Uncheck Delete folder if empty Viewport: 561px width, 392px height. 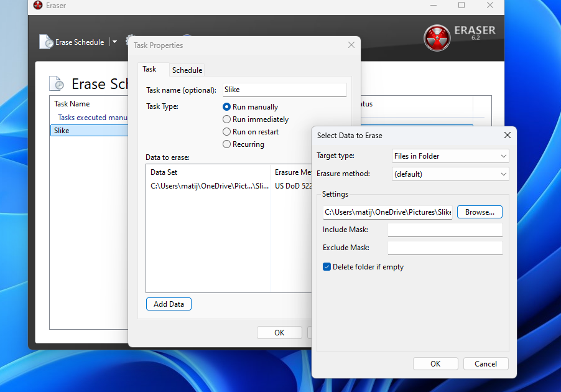coord(327,267)
